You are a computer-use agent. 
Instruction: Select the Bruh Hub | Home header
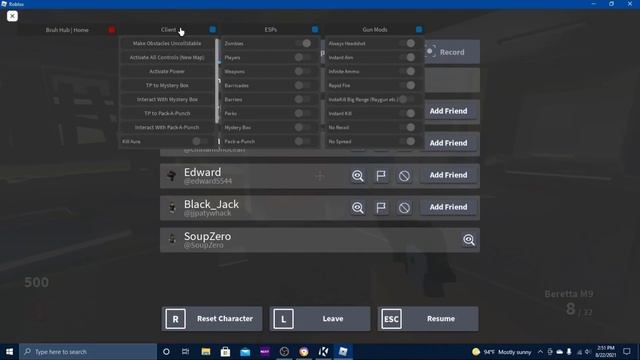(67, 30)
